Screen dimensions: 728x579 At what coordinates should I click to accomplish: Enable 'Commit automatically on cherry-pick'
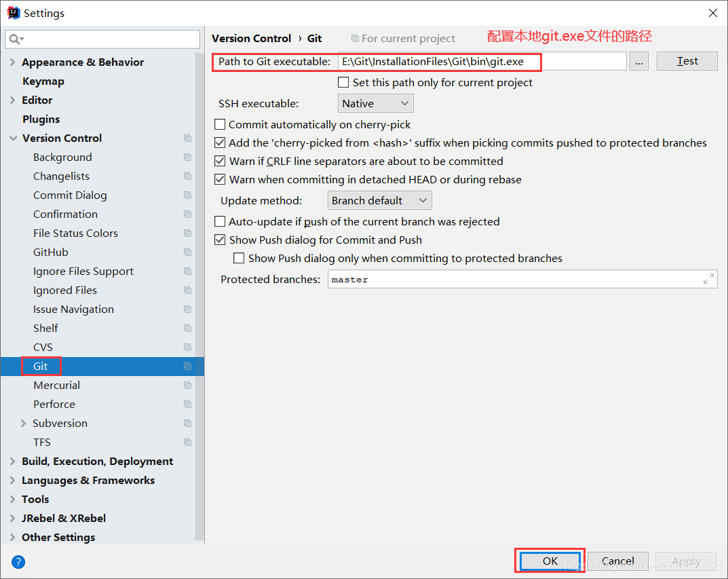(x=220, y=124)
